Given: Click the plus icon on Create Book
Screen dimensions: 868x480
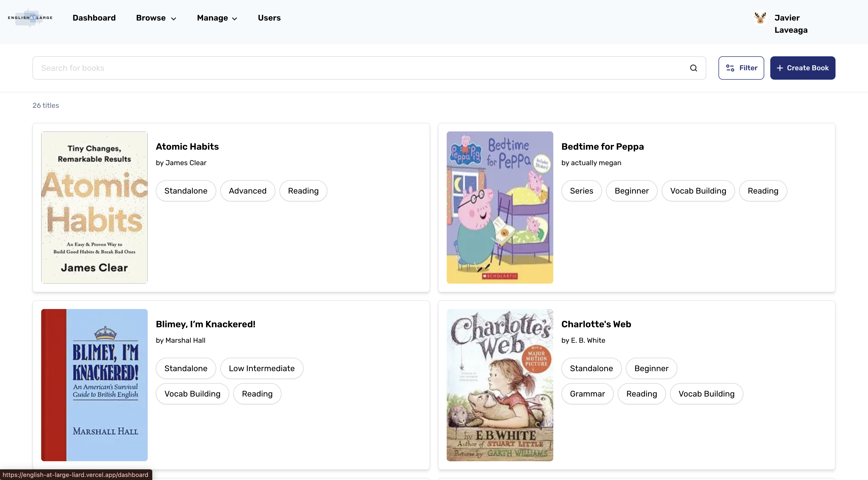Looking at the screenshot, I should point(779,68).
